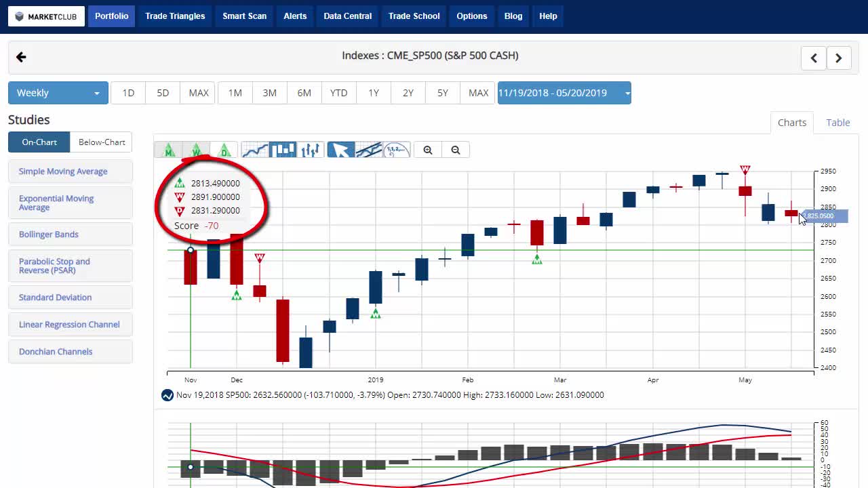Open the date range dropdown

coord(564,93)
